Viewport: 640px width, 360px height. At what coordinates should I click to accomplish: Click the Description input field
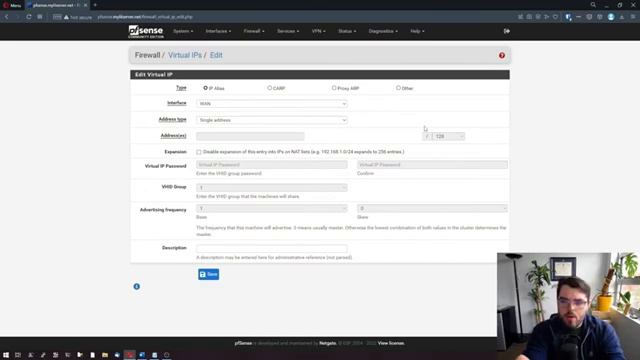272,248
